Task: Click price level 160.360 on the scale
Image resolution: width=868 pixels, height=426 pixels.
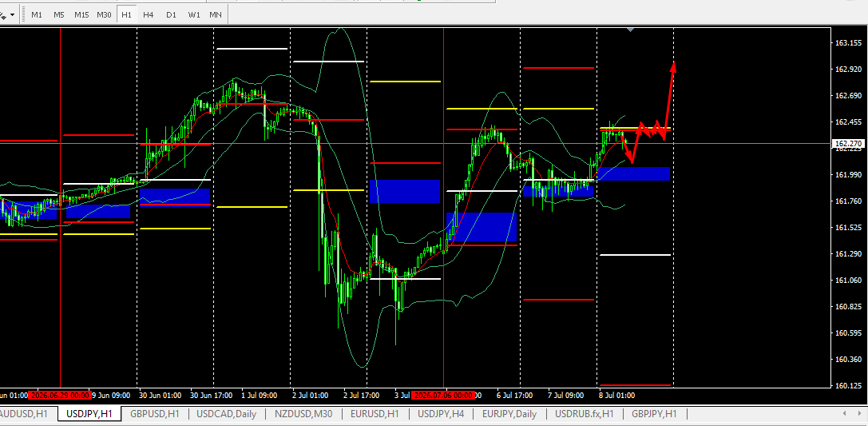Action: (x=847, y=359)
